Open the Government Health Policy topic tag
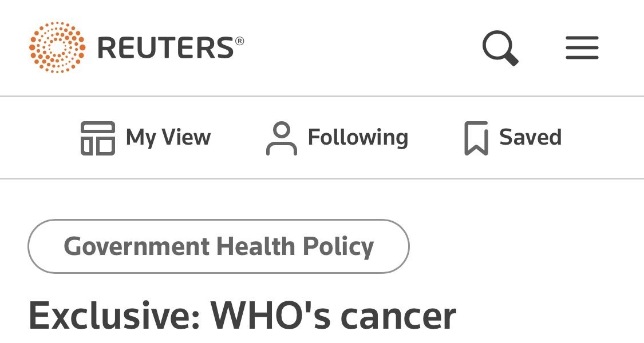The image size is (644, 343). (x=218, y=246)
